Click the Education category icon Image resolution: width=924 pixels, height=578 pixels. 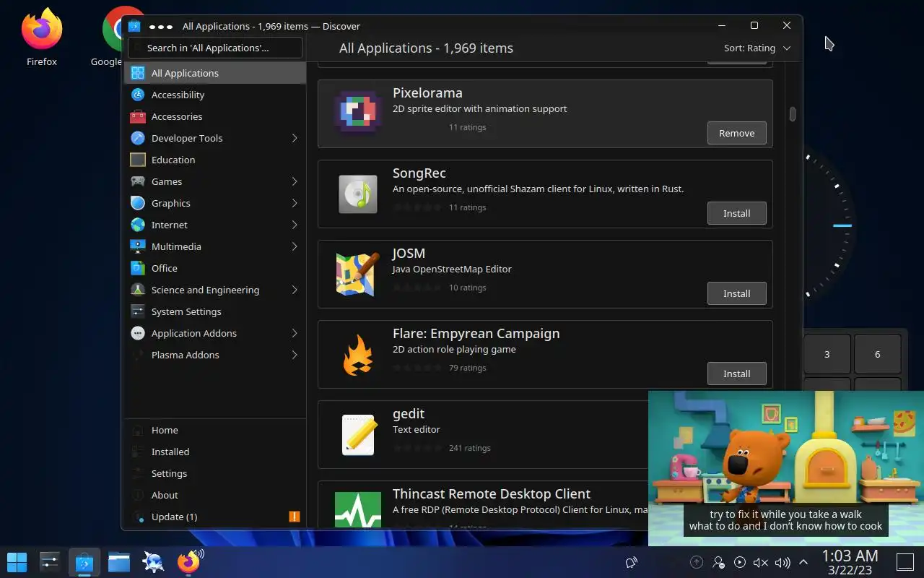point(137,160)
